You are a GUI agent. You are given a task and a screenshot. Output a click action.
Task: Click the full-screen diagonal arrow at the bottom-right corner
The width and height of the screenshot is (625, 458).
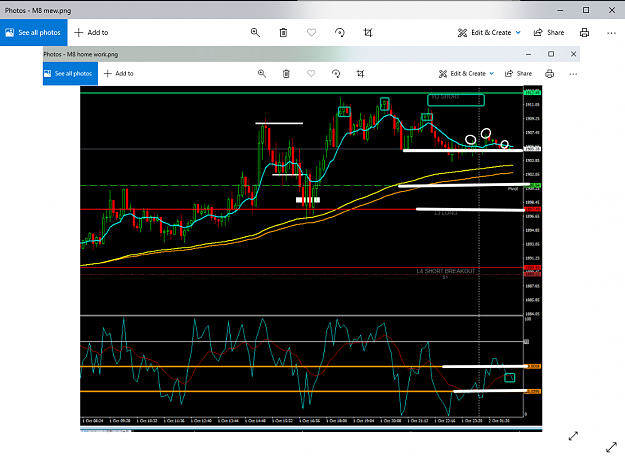point(611,447)
